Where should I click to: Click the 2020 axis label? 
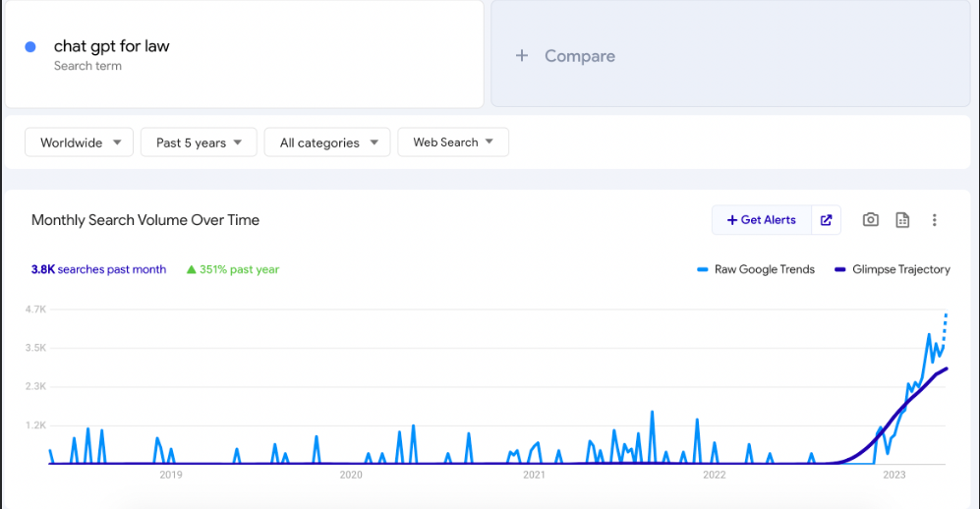tap(351, 475)
